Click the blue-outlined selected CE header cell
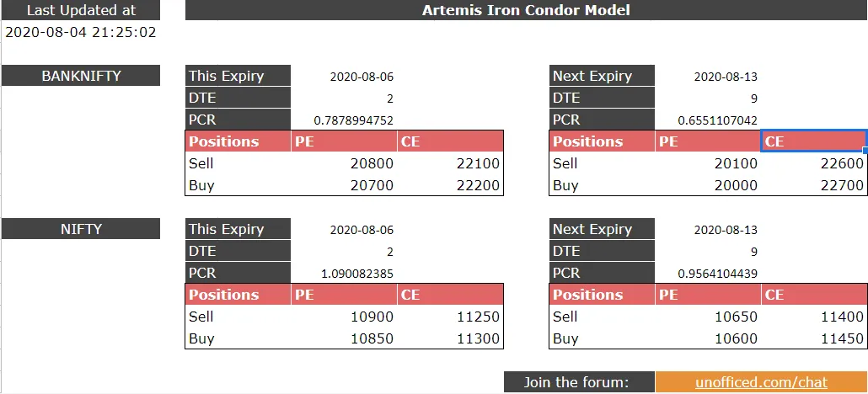Viewport: 868px width, 394px height. (x=813, y=141)
